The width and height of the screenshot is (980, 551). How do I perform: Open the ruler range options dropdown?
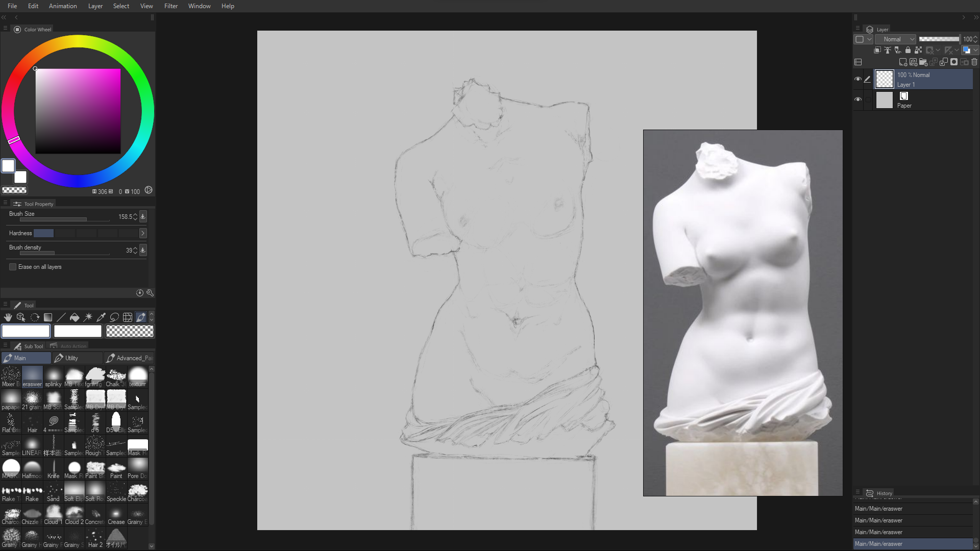(x=951, y=50)
